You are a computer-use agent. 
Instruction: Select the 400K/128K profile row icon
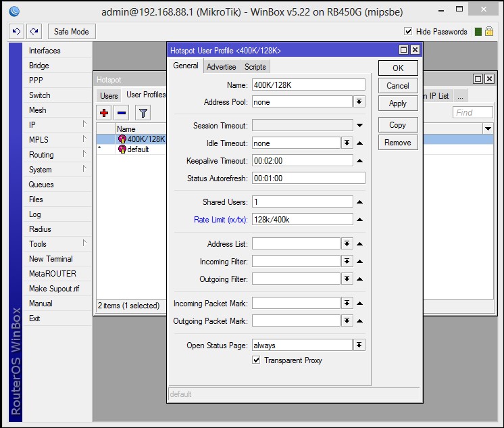pyautogui.click(x=122, y=139)
